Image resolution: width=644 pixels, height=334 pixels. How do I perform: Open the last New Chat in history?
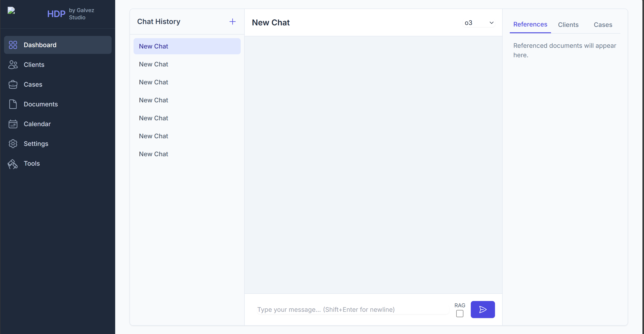tap(153, 154)
